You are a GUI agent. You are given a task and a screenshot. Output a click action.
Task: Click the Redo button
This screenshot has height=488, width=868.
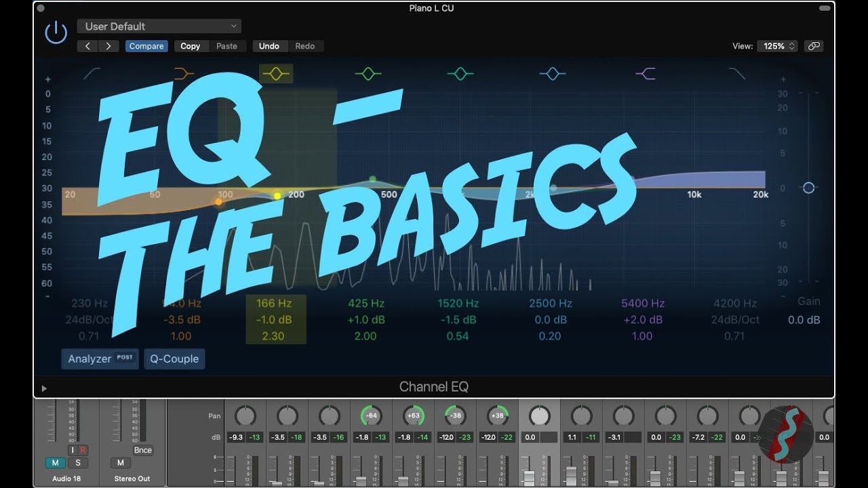coord(304,46)
